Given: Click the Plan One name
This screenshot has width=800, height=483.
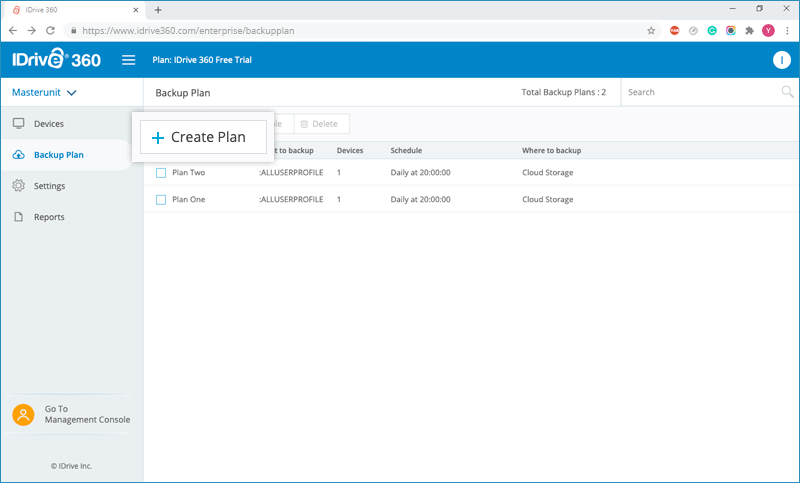Looking at the screenshot, I should [188, 199].
